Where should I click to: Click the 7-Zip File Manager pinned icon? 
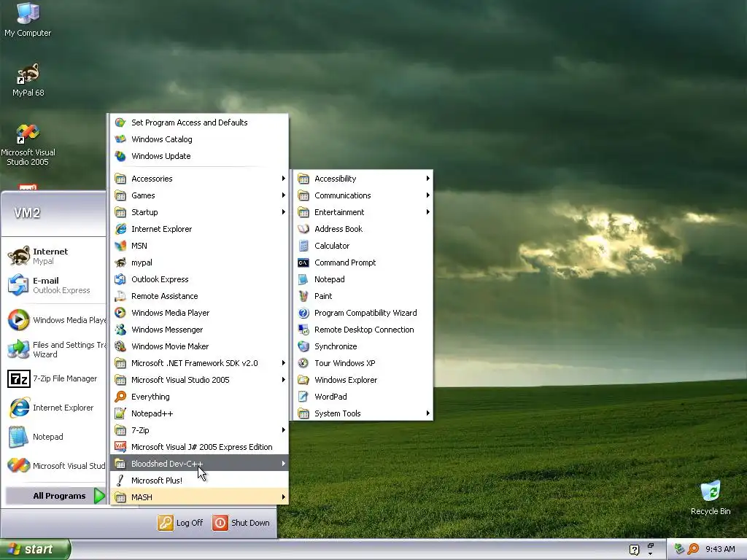click(x=19, y=379)
